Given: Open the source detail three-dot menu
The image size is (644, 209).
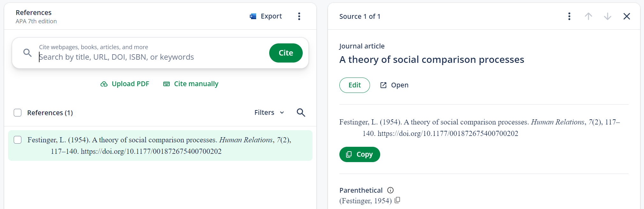Looking at the screenshot, I should pyautogui.click(x=569, y=16).
